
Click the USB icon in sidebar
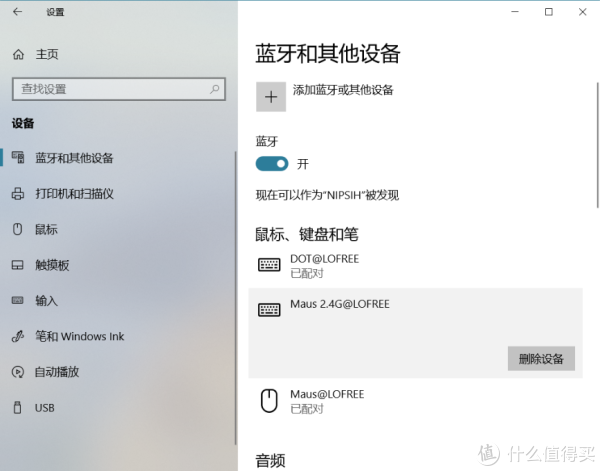(x=18, y=407)
